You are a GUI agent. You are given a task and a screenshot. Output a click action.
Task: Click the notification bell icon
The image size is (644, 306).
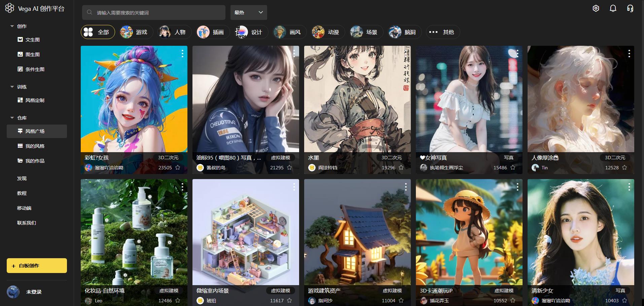pyautogui.click(x=613, y=8)
